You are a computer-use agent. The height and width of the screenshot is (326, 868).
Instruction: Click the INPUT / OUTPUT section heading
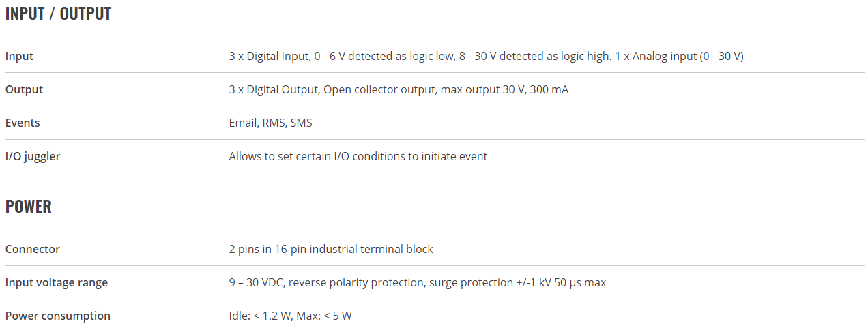(58, 13)
